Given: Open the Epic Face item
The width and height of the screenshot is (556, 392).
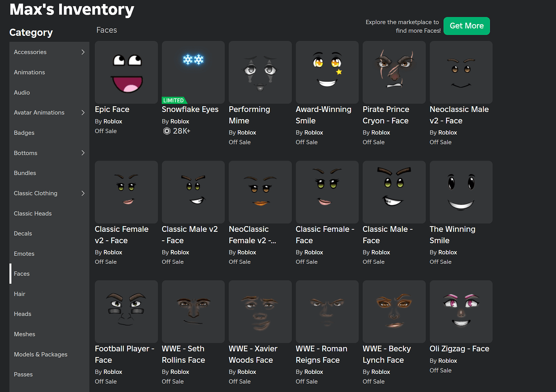Looking at the screenshot, I should 126,72.
